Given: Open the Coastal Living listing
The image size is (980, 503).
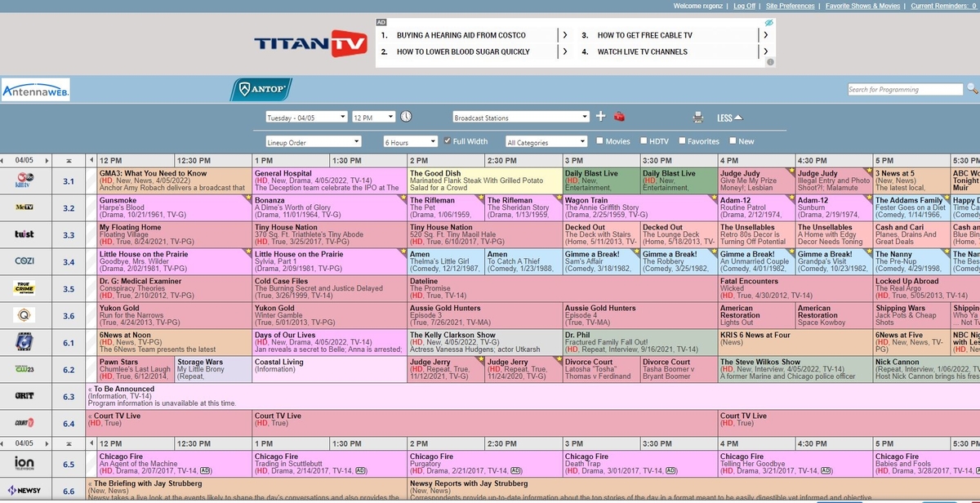Looking at the screenshot, I should pyautogui.click(x=329, y=369).
